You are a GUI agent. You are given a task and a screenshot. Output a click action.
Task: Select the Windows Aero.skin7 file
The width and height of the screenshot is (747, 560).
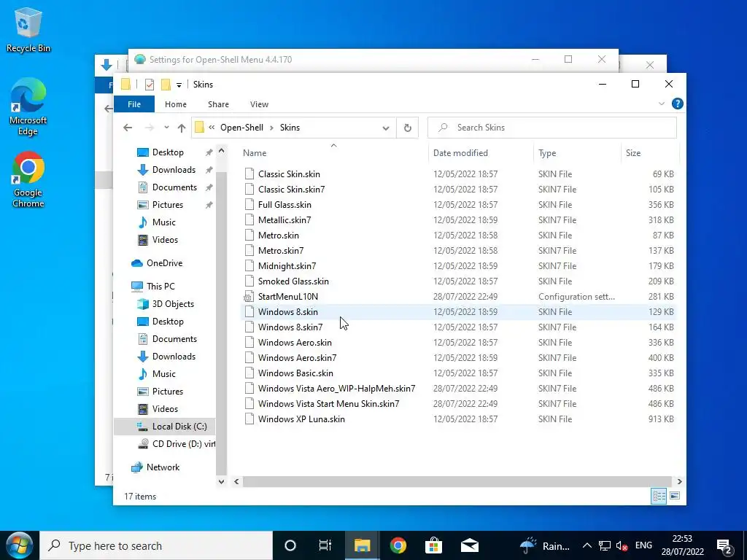(x=298, y=358)
